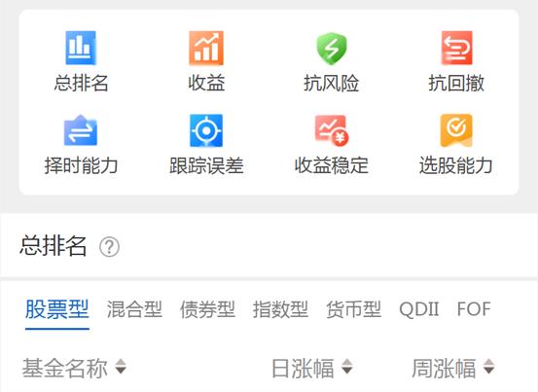Select the 选股能力 checkmark badge icon

pyautogui.click(x=456, y=130)
